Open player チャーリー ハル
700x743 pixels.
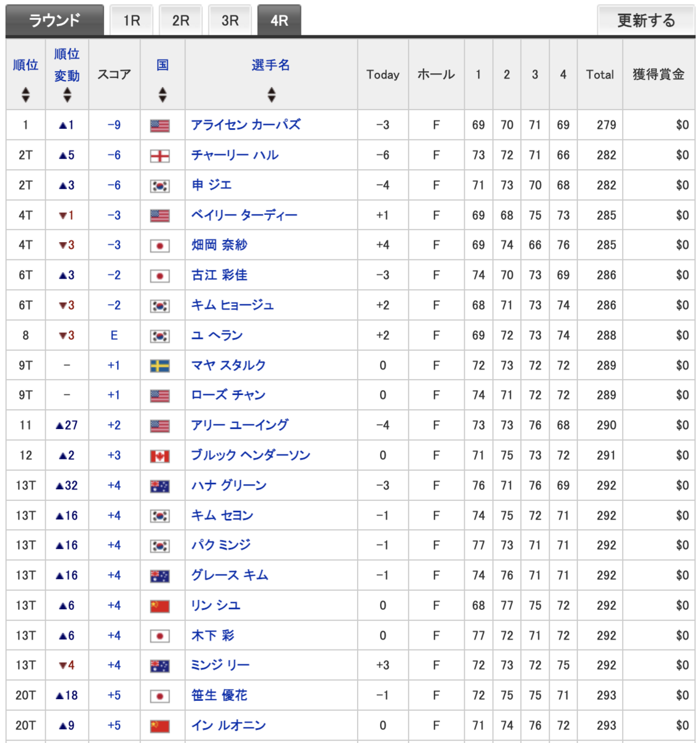click(x=235, y=155)
